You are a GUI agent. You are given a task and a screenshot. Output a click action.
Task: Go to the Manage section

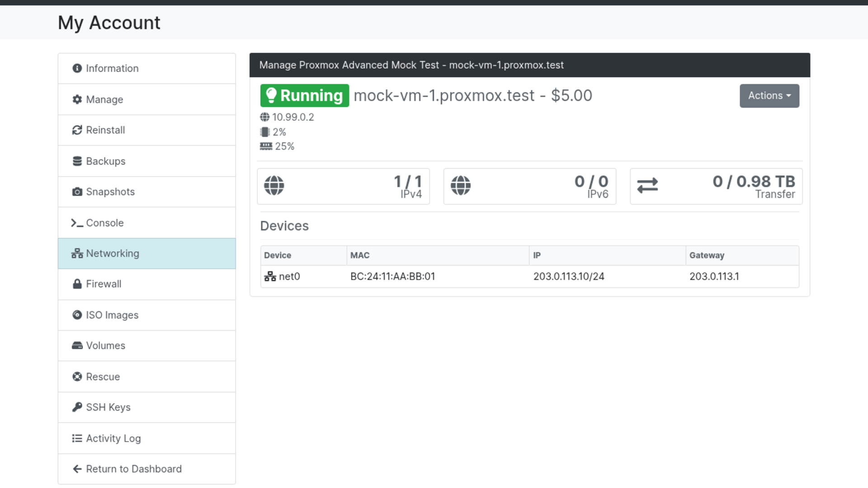[x=146, y=99]
